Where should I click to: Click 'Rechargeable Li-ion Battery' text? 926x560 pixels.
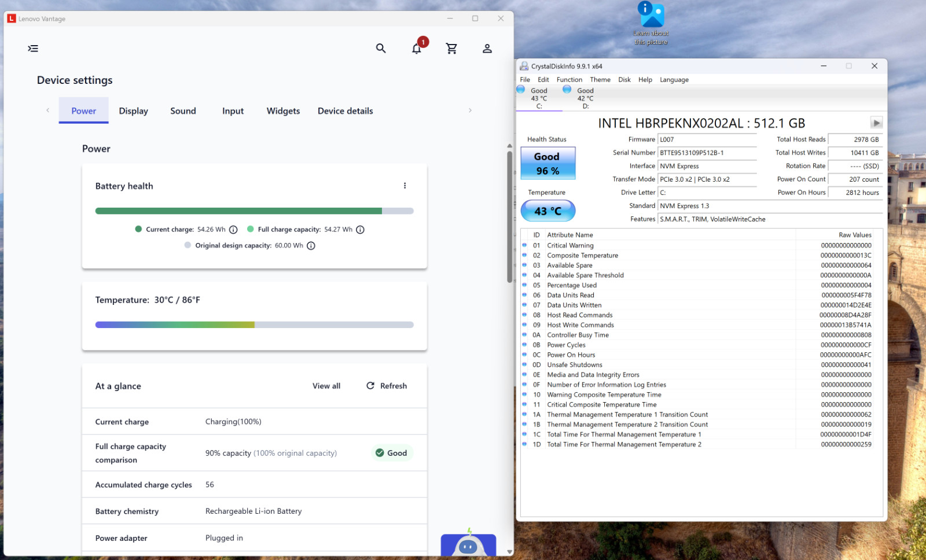point(253,511)
